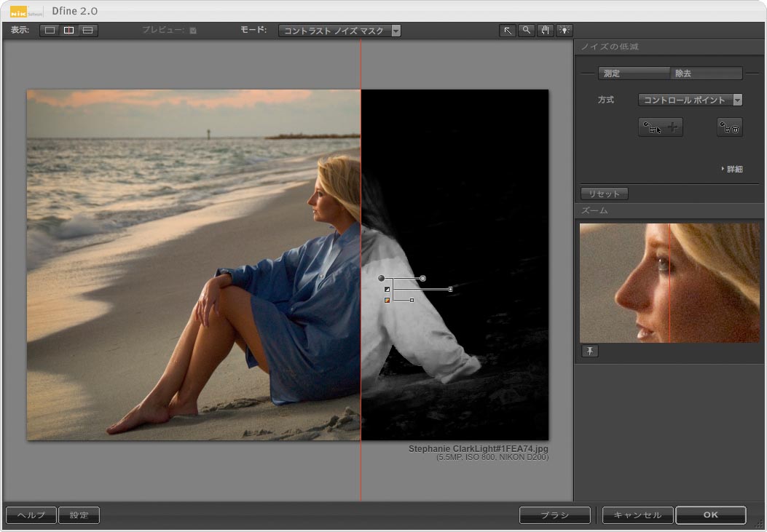767x532 pixels.
Task: Open the 方式 method dropdown
Action: 690,100
